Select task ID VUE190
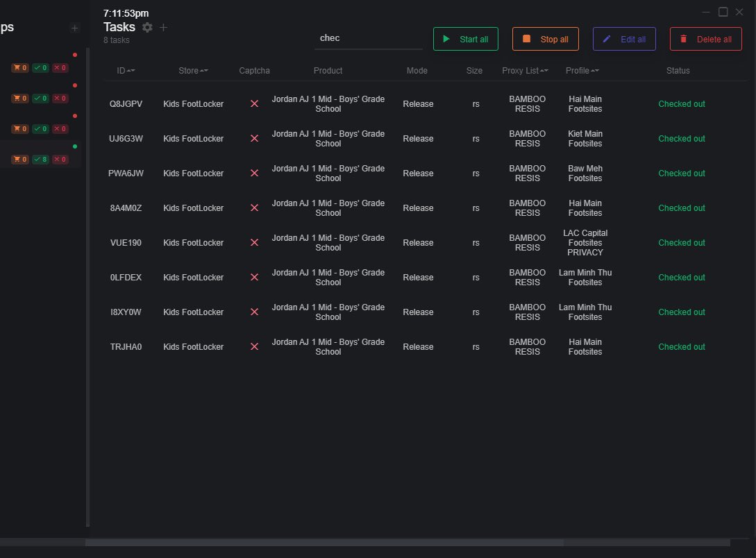Image resolution: width=756 pixels, height=558 pixels. (x=126, y=242)
